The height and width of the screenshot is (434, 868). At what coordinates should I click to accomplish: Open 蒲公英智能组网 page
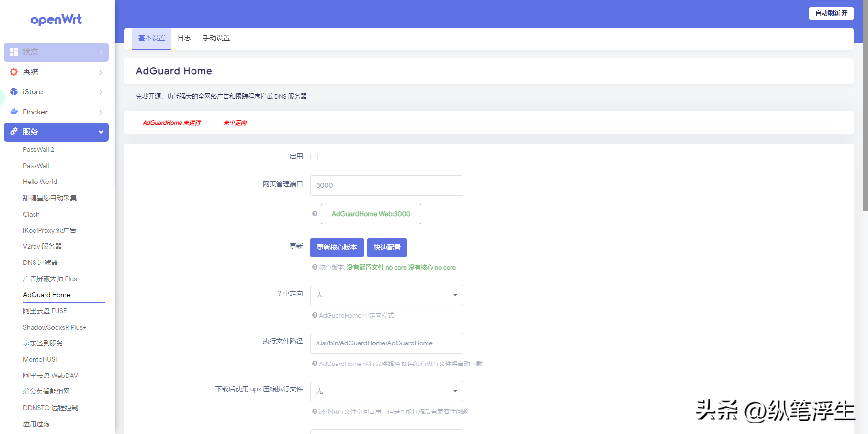[46, 391]
